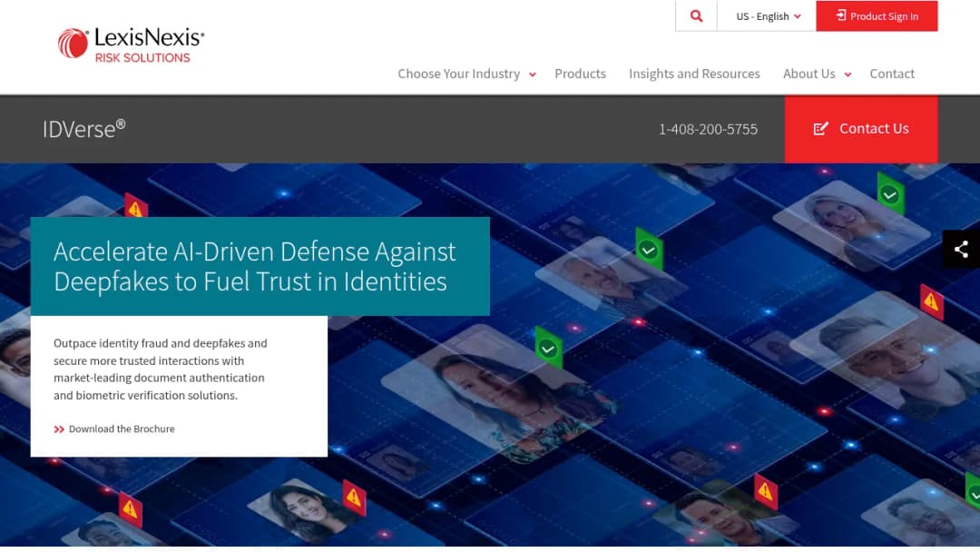Click the Product Sign In button

pyautogui.click(x=877, y=16)
